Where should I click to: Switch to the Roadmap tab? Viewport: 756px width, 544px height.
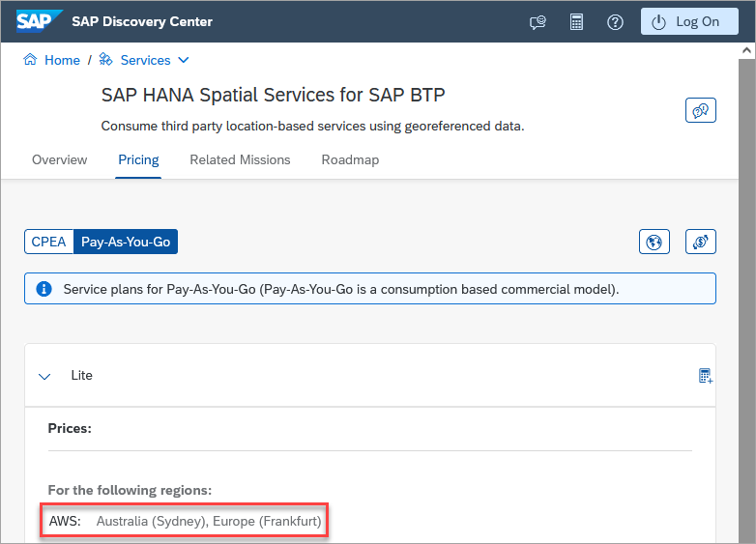click(350, 160)
